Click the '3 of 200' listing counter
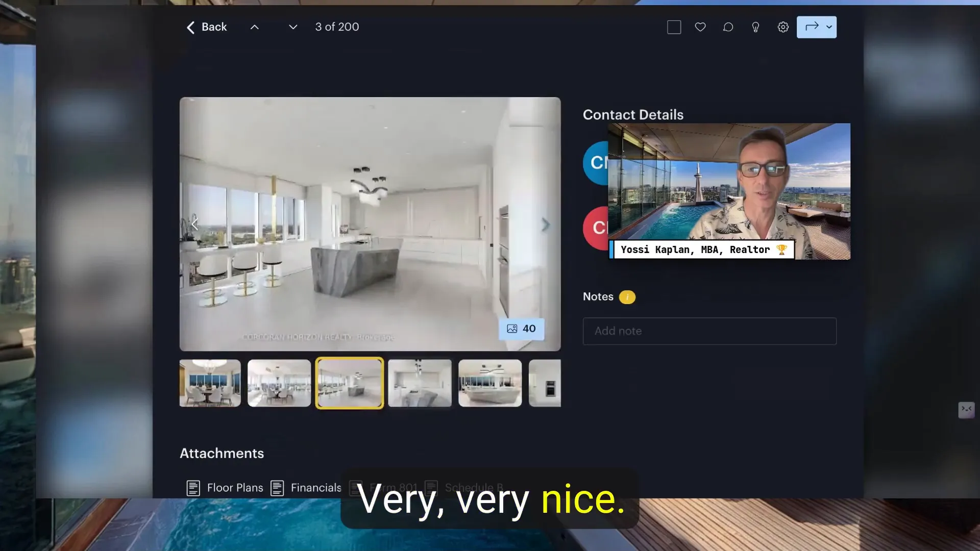This screenshot has height=551, width=980. coord(337,27)
